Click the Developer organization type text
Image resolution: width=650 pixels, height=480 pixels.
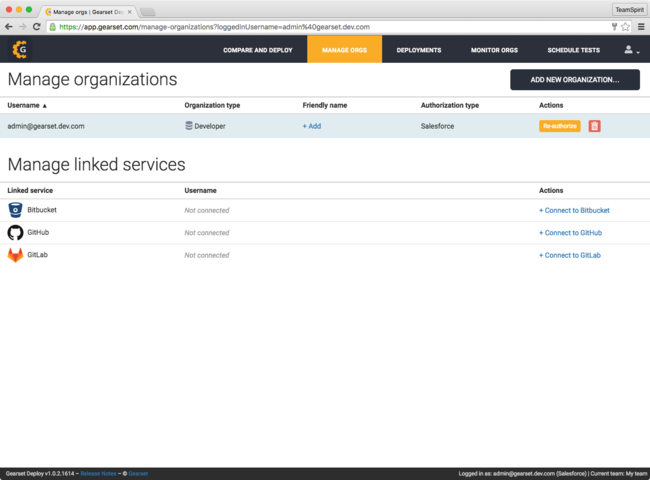(x=210, y=126)
